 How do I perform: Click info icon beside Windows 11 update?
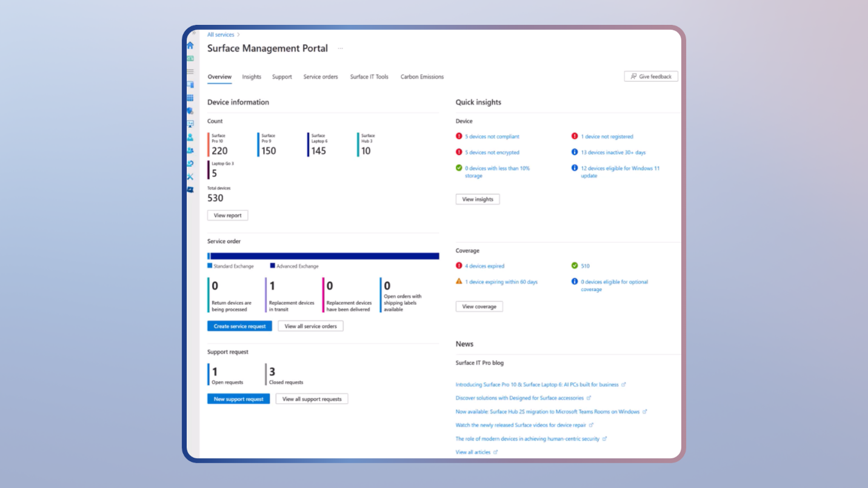point(575,168)
